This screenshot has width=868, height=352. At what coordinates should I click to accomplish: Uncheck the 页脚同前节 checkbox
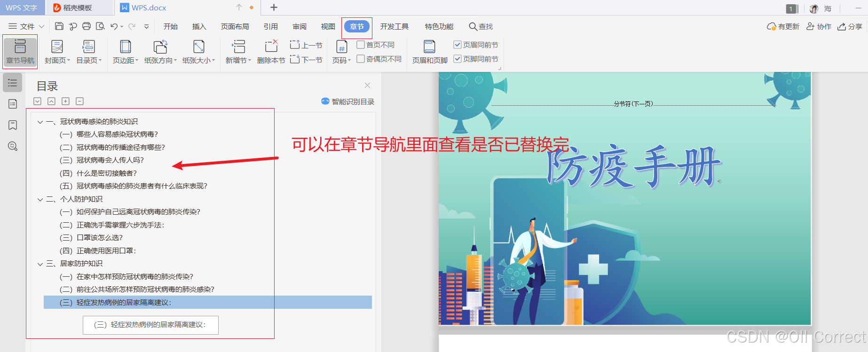point(458,59)
